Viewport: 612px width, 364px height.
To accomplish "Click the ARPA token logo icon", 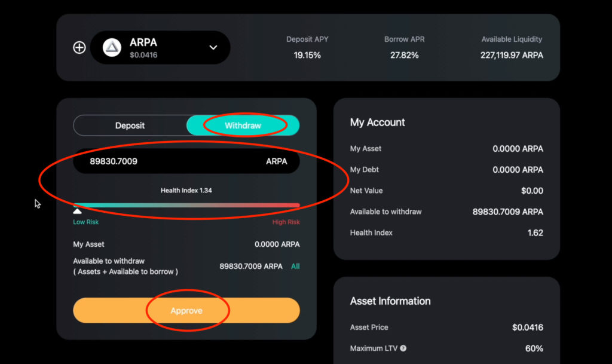I will [x=112, y=48].
